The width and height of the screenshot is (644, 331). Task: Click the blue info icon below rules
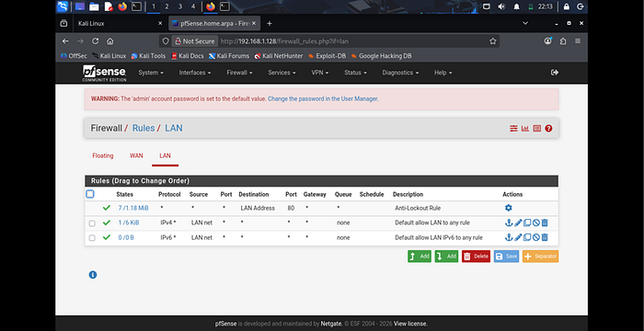(x=93, y=275)
